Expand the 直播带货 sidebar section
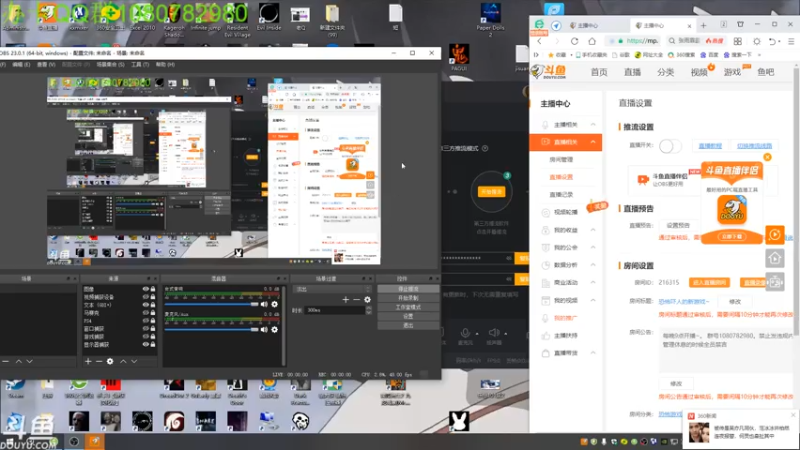 tap(593, 353)
